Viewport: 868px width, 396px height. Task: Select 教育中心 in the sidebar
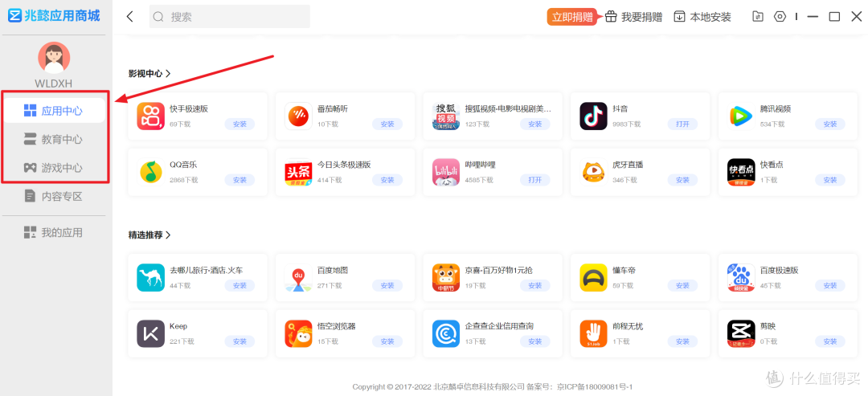[54, 140]
